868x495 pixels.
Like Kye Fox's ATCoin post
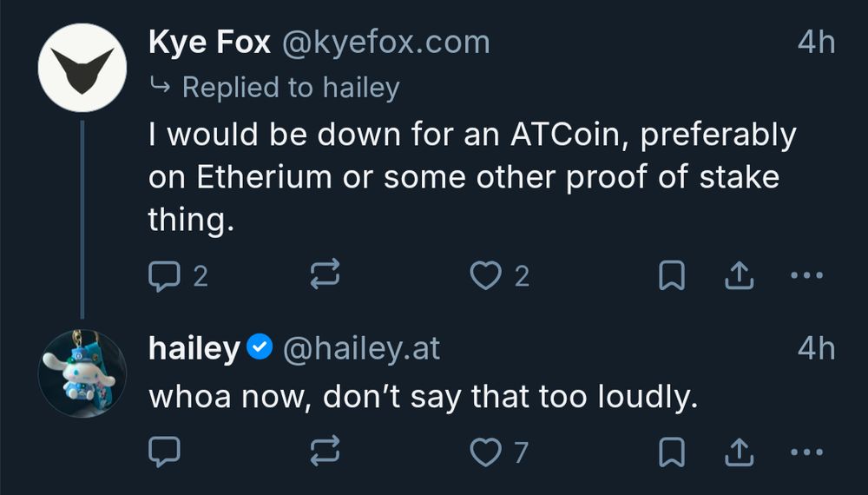[x=486, y=276]
